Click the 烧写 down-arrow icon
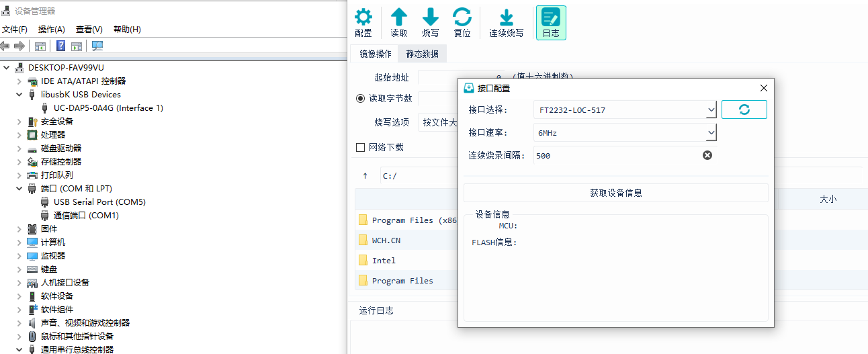The width and height of the screenshot is (868, 354). point(431,18)
